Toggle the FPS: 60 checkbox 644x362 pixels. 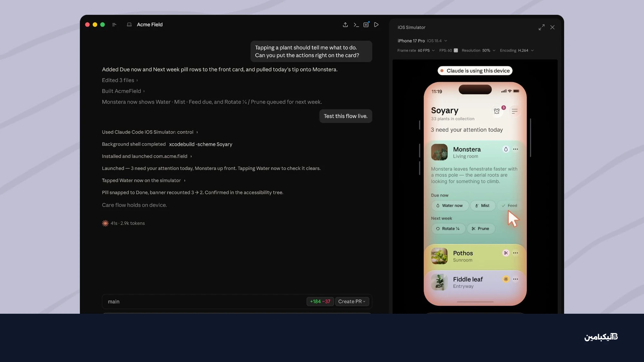point(456,51)
